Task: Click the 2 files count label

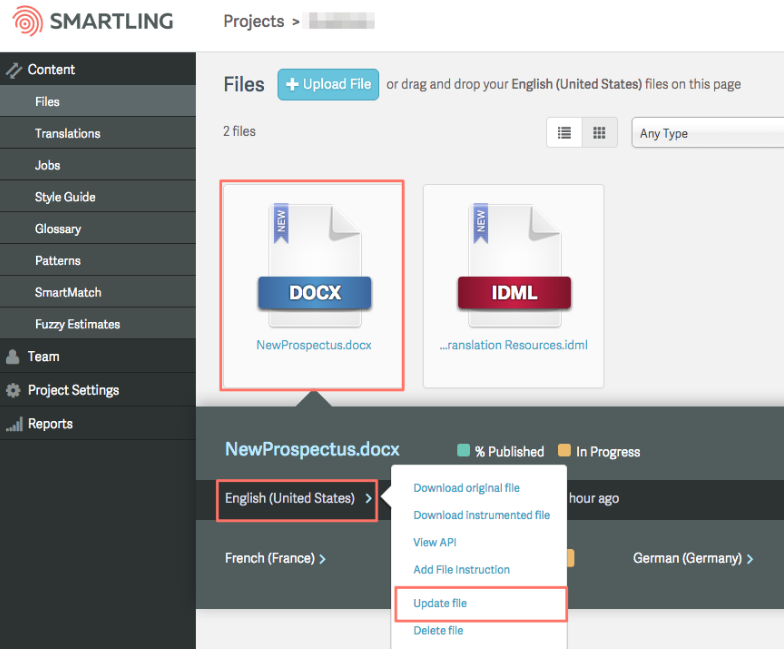Action: [x=240, y=132]
